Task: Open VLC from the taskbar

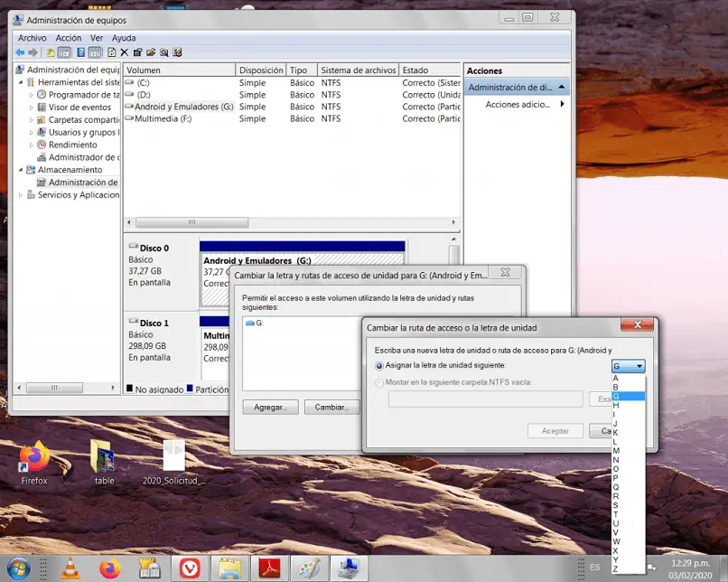Action: click(x=70, y=568)
